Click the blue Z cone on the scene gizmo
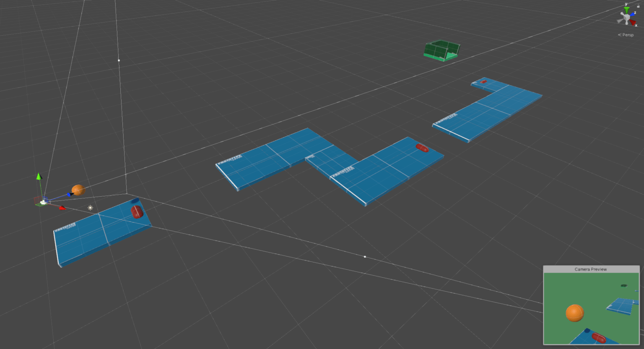The height and width of the screenshot is (349, 644). [x=633, y=14]
